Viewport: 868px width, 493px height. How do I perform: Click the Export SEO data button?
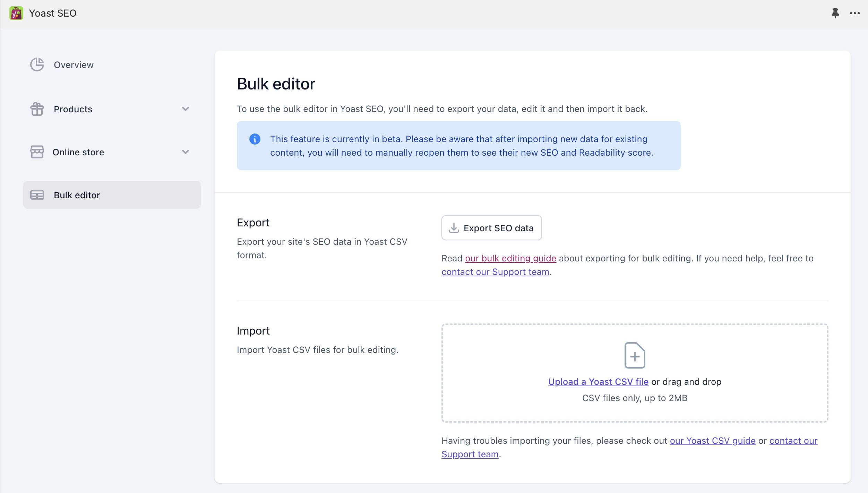491,228
